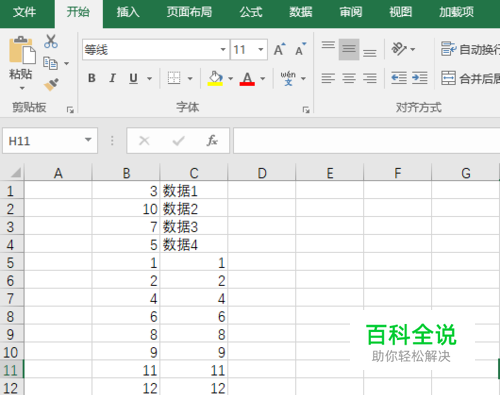Apply red font color A

coord(247,79)
